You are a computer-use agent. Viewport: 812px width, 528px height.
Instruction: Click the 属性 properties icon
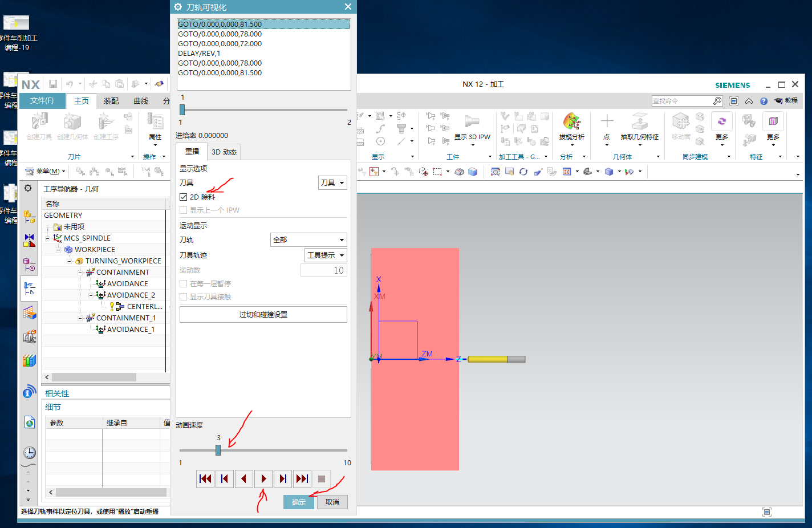coord(155,126)
